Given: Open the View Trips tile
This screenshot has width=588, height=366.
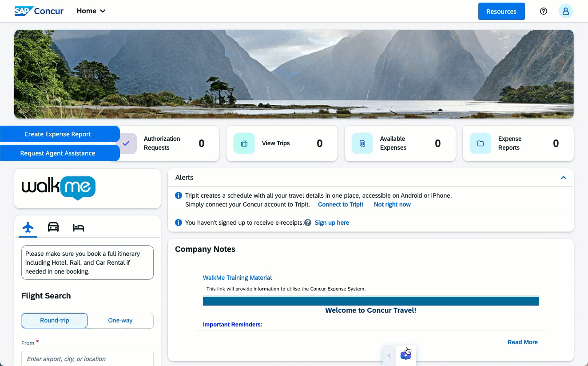Looking at the screenshot, I should (282, 143).
